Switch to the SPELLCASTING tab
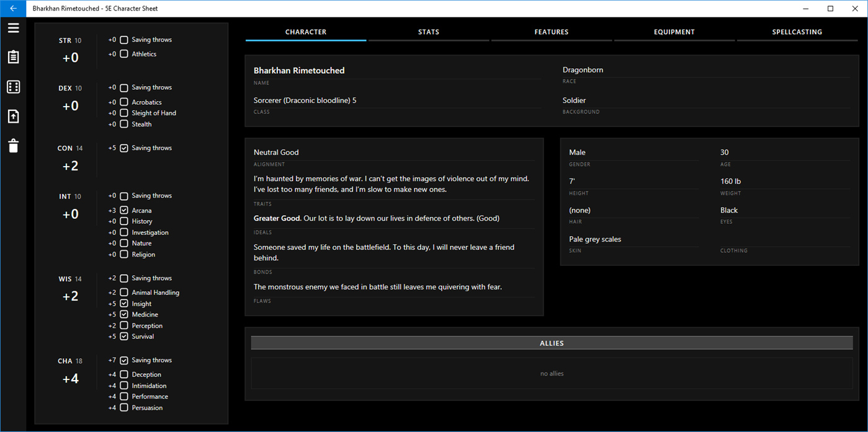Image resolution: width=868 pixels, height=432 pixels. 797,32
